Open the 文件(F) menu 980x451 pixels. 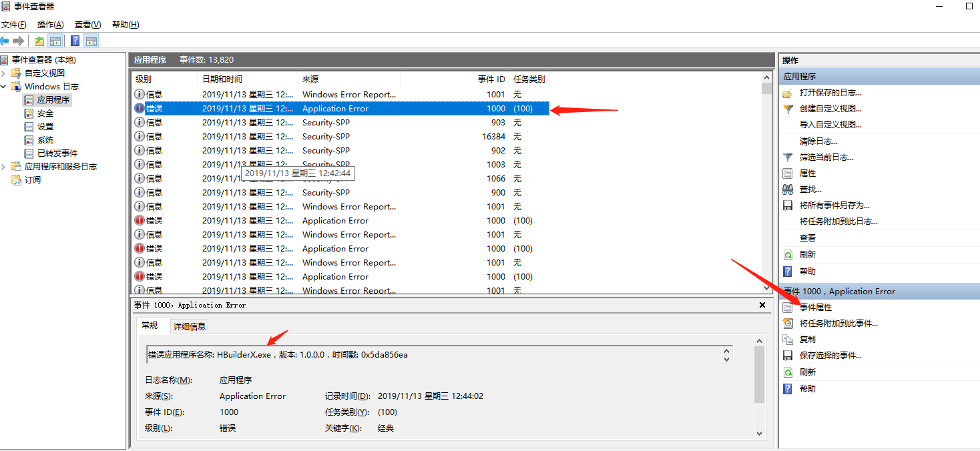tap(14, 25)
